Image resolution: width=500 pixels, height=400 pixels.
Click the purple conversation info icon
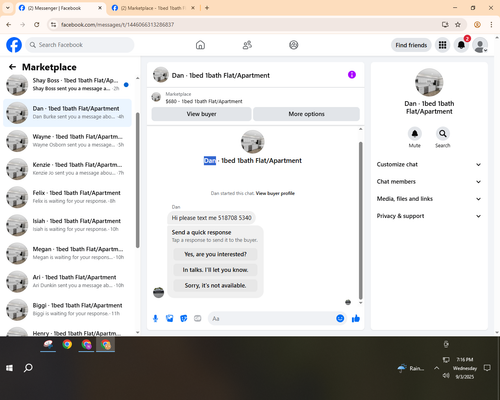tap(352, 75)
